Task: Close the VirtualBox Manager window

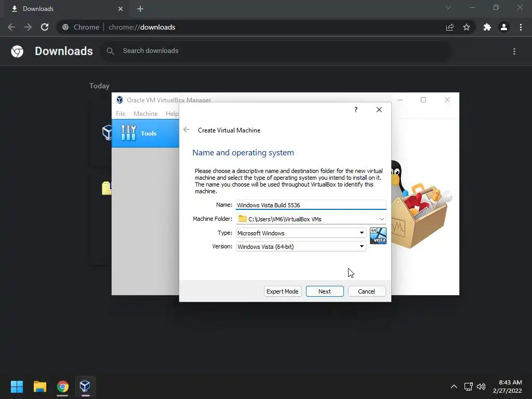Action: [447, 100]
